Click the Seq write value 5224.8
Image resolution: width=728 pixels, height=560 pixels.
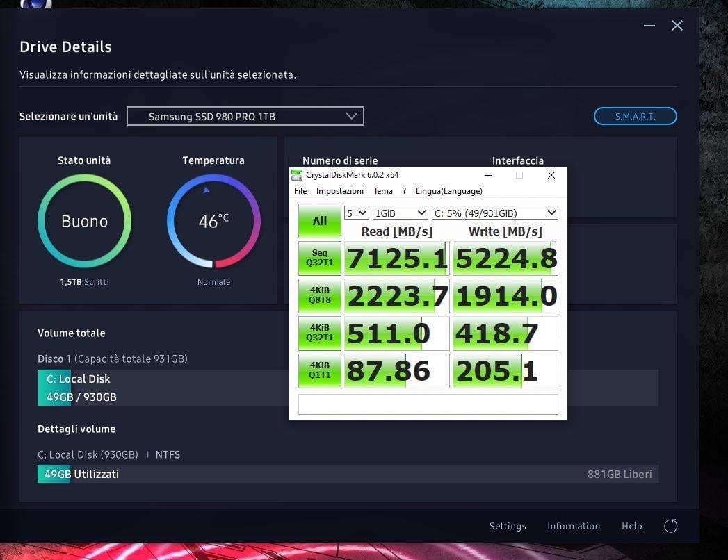505,258
